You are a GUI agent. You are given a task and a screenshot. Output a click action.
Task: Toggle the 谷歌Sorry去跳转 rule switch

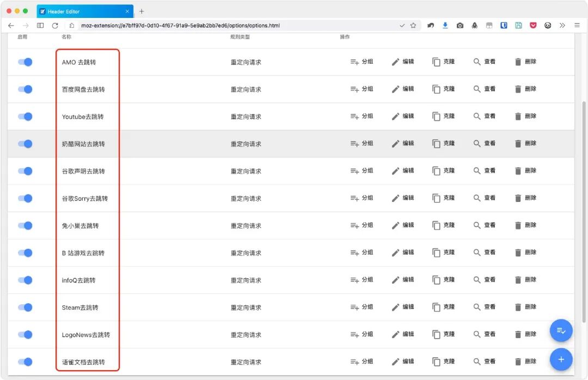click(25, 198)
